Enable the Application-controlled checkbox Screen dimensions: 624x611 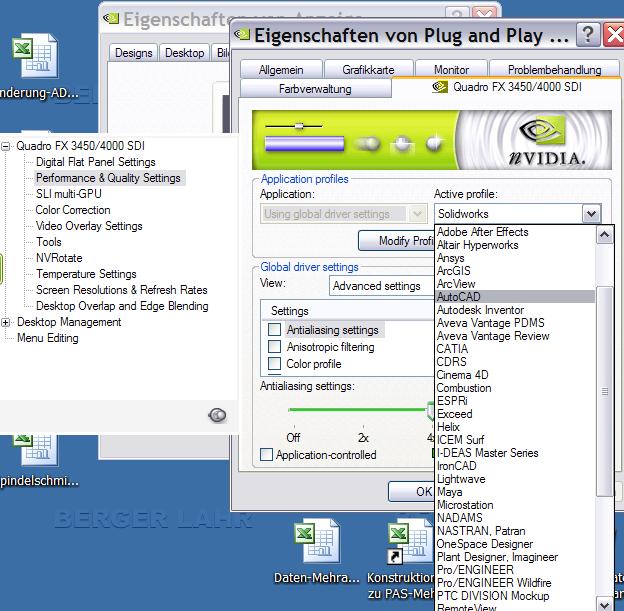(266, 455)
